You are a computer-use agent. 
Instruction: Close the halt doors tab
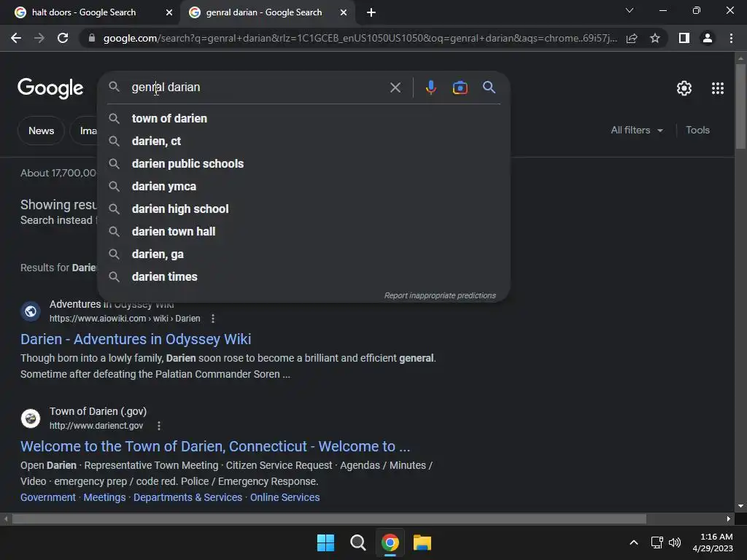point(169,13)
